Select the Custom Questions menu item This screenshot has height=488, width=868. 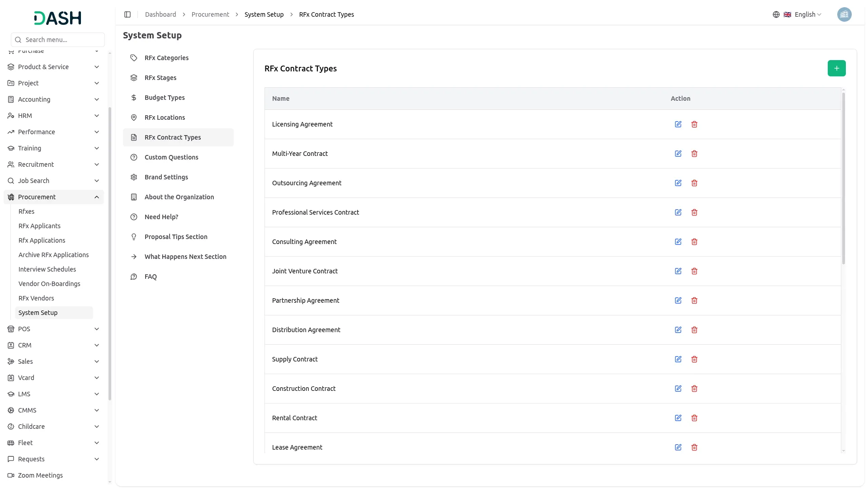click(x=171, y=157)
